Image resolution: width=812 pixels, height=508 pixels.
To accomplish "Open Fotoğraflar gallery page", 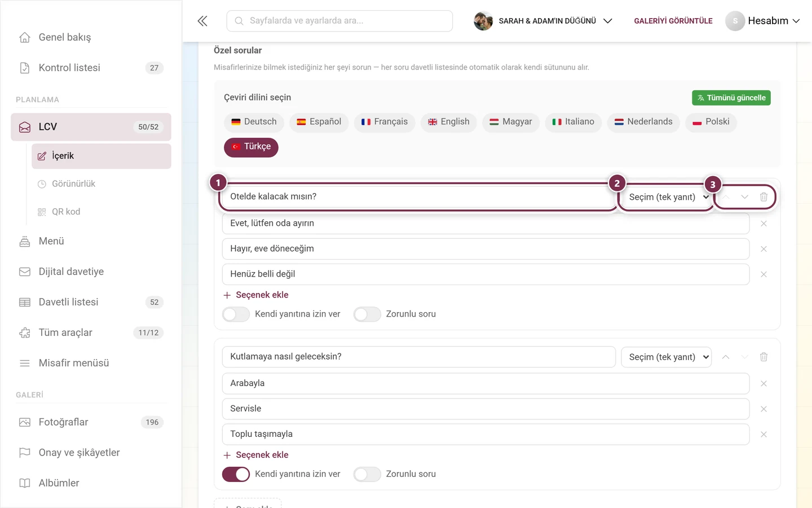I will [91, 422].
